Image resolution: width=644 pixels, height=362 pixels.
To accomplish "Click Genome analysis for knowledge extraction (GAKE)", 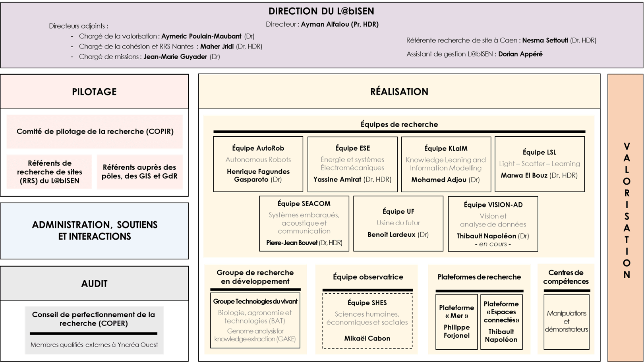I will [255, 335].
